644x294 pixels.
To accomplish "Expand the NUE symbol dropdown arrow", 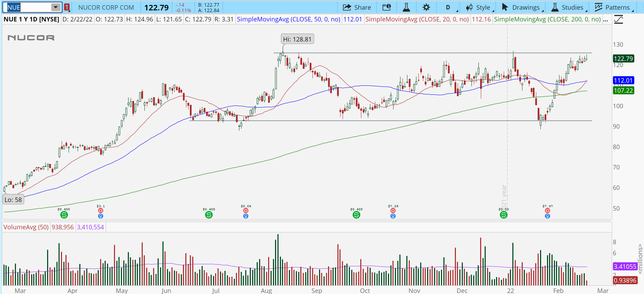I will point(55,7).
